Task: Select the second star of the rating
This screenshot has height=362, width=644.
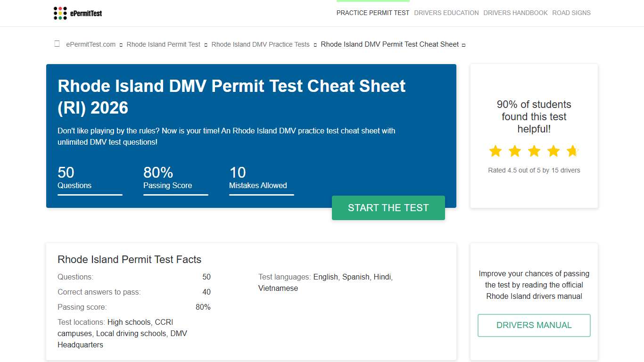Action: click(x=515, y=151)
